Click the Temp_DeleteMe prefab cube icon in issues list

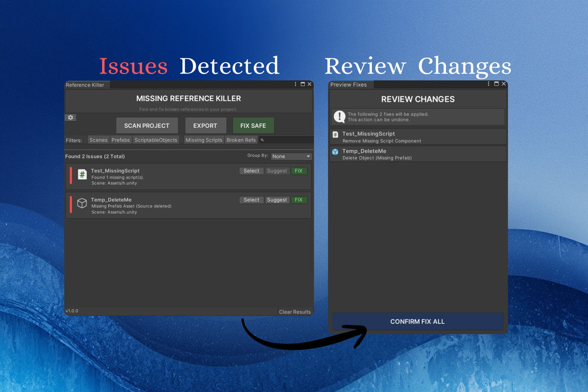coord(82,203)
